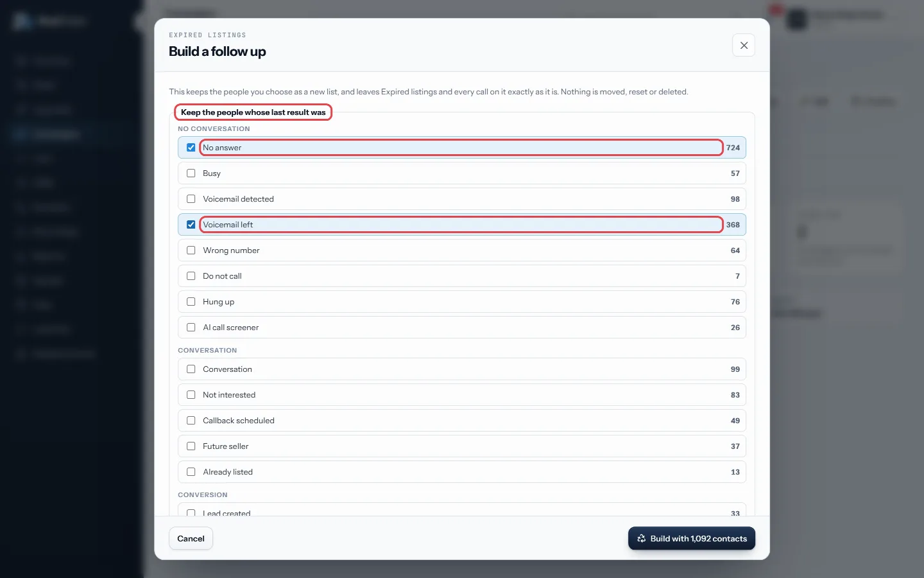Select the Callback scheduled checkbox
This screenshot has height=578, width=924.
tap(191, 421)
